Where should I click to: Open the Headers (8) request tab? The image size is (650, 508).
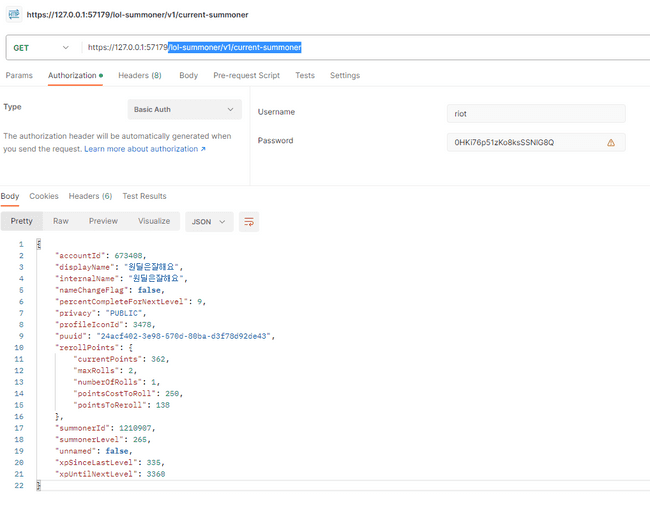139,75
